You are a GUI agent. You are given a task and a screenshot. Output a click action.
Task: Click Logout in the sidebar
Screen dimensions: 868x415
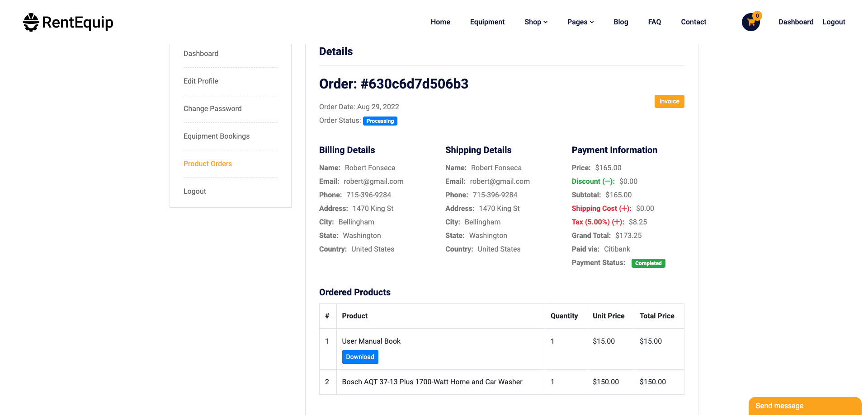coord(195,191)
